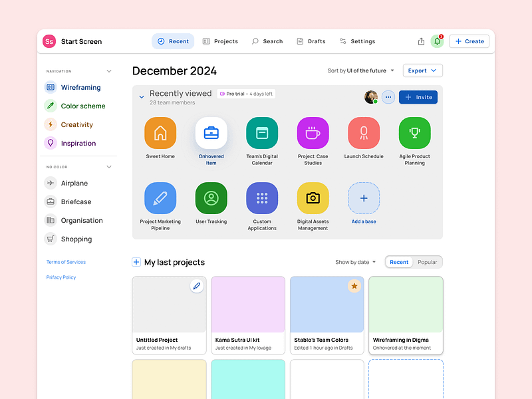
Task: Click the Pro trial 4 days left badge
Action: click(246, 94)
